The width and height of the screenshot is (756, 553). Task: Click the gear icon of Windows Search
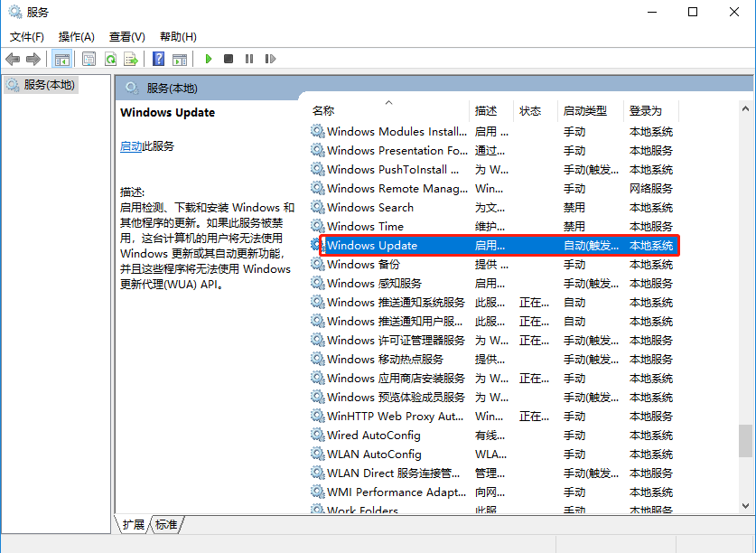[317, 207]
